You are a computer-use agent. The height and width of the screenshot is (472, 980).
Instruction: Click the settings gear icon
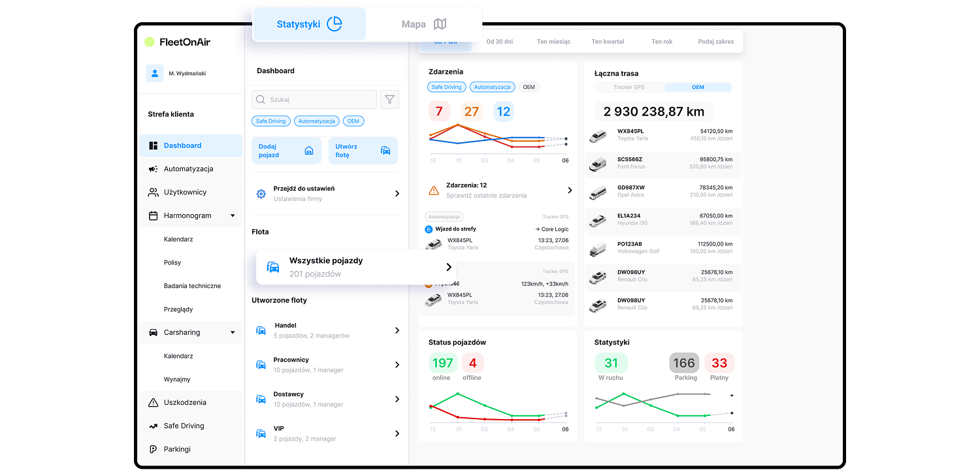tap(261, 194)
